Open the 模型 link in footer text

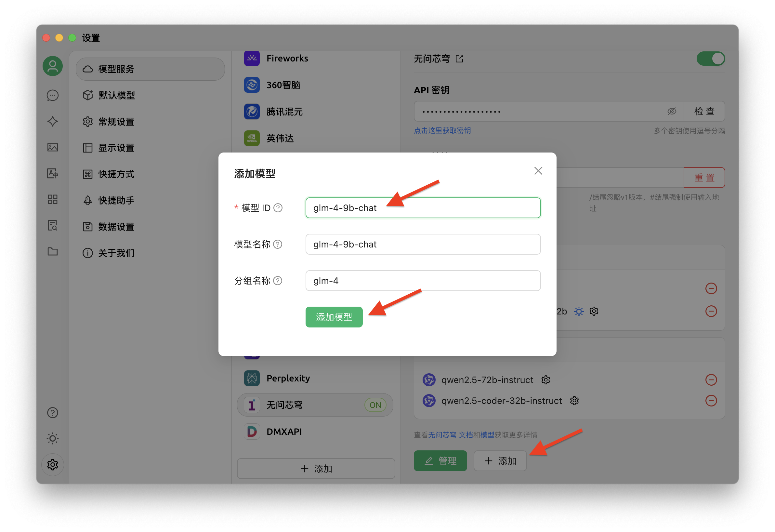(487, 435)
